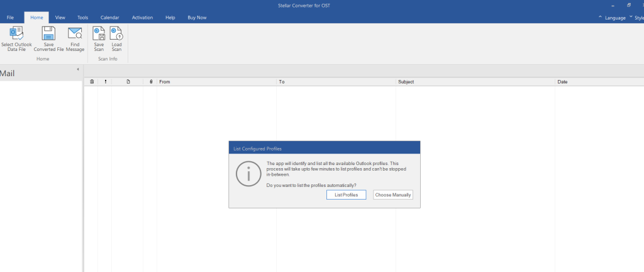Open the Calendar ribbon tab
This screenshot has width=644, height=272.
click(109, 18)
